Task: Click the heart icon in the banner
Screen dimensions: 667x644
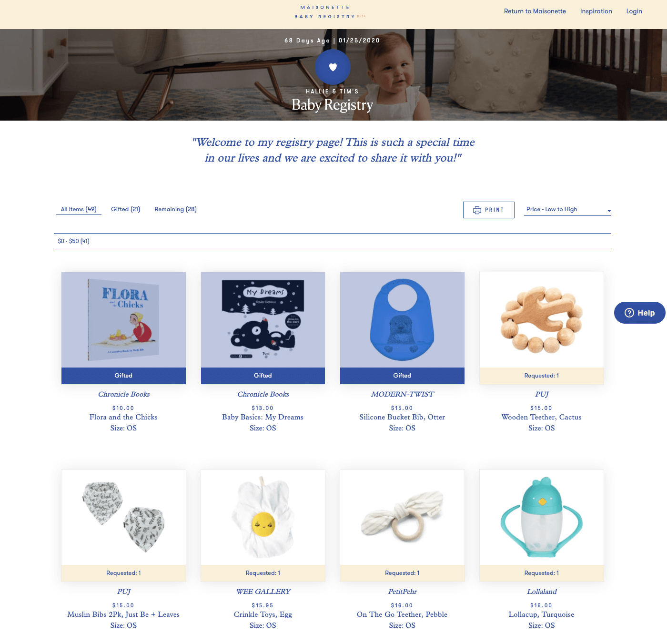Action: [333, 67]
